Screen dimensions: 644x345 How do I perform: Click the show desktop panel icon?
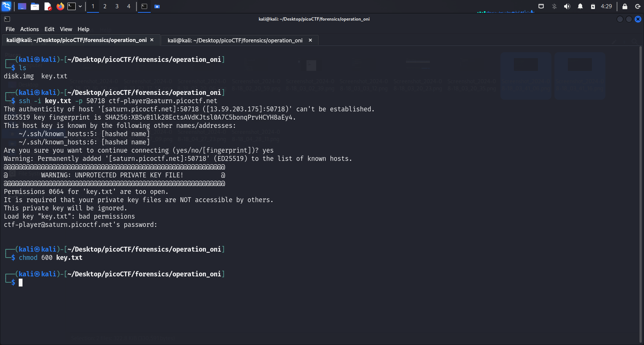tap(22, 6)
